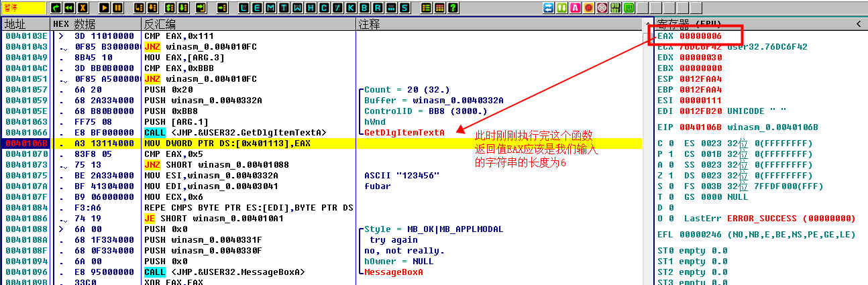The width and height of the screenshot is (868, 285).
Task: Click the LastErr ERROR_SUCCESS entry
Action: pyautogui.click(x=769, y=219)
